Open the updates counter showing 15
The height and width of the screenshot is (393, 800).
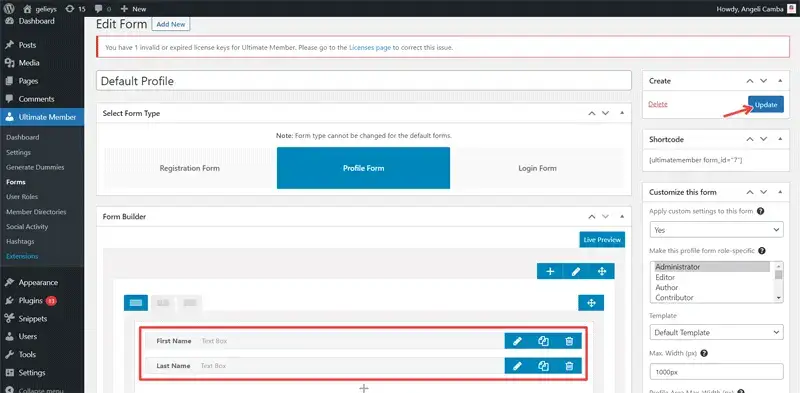point(76,9)
